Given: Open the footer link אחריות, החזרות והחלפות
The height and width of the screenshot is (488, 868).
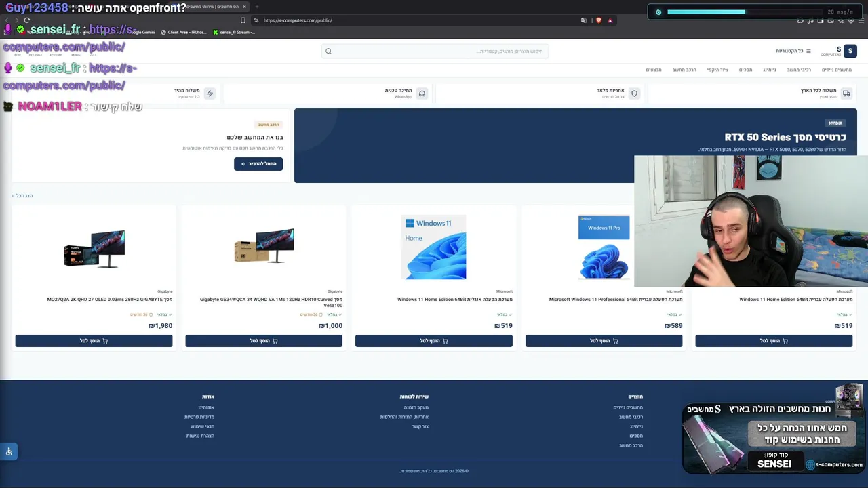Looking at the screenshot, I should [x=404, y=417].
